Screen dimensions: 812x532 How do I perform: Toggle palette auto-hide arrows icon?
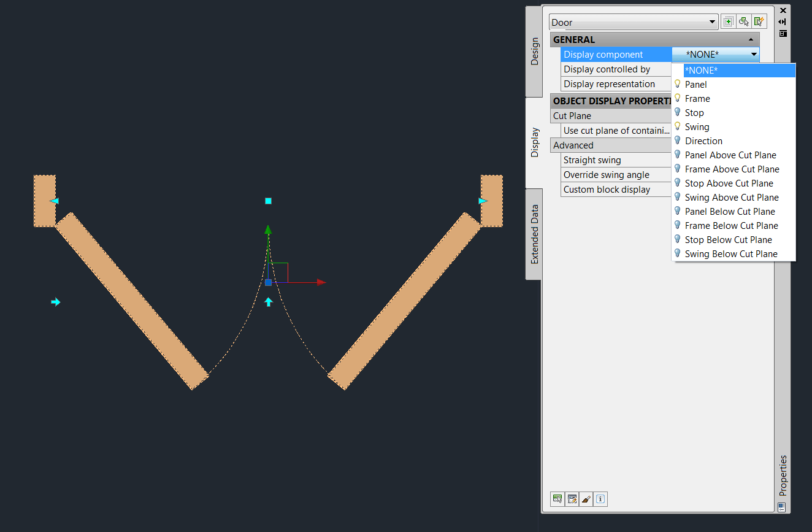(x=783, y=21)
